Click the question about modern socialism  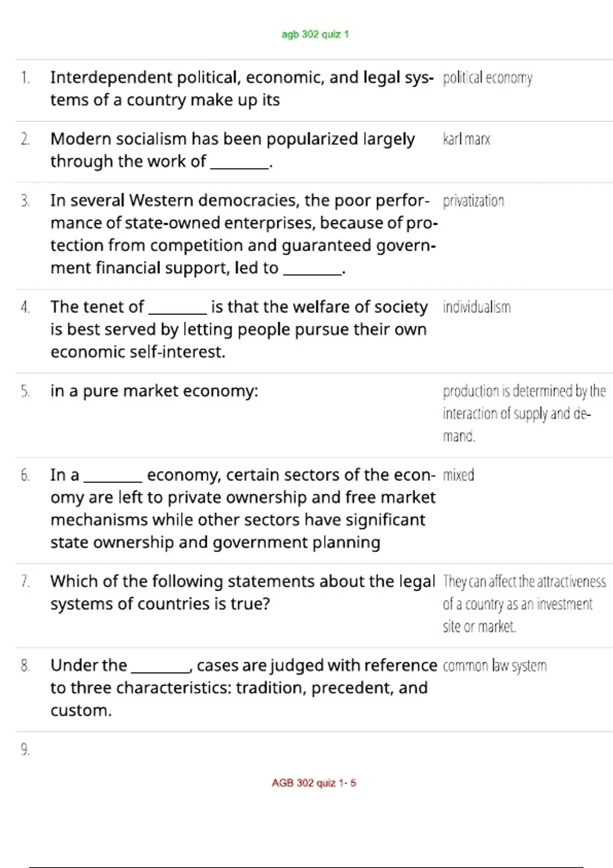click(x=232, y=150)
